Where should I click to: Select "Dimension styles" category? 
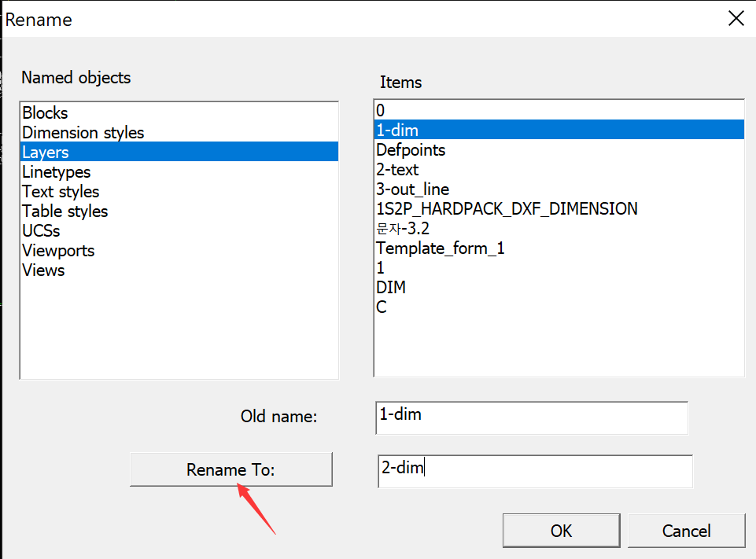click(x=83, y=132)
